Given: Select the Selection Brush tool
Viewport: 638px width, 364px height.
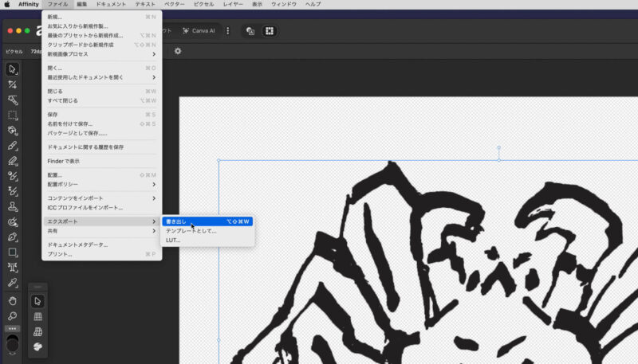Looking at the screenshot, I should [12, 100].
